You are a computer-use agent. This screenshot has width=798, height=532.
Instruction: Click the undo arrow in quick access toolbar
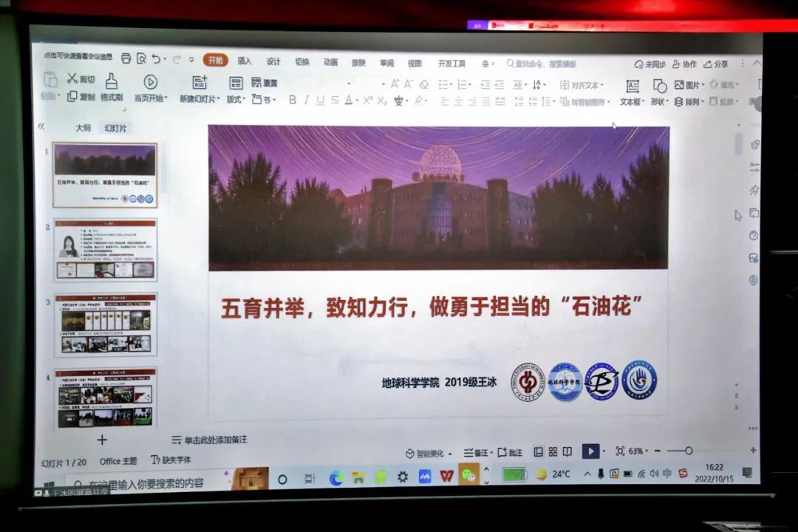click(156, 59)
